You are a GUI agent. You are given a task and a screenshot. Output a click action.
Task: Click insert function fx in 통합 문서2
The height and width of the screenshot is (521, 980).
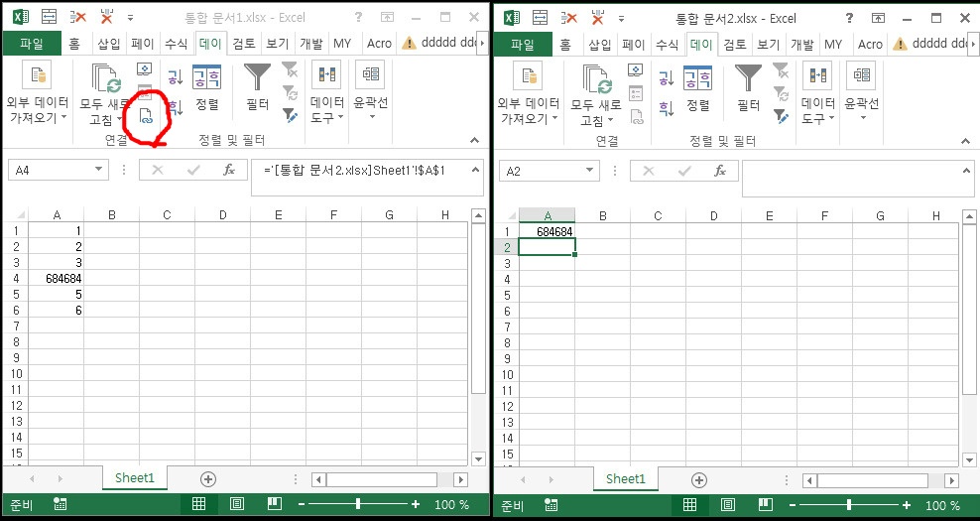point(720,171)
